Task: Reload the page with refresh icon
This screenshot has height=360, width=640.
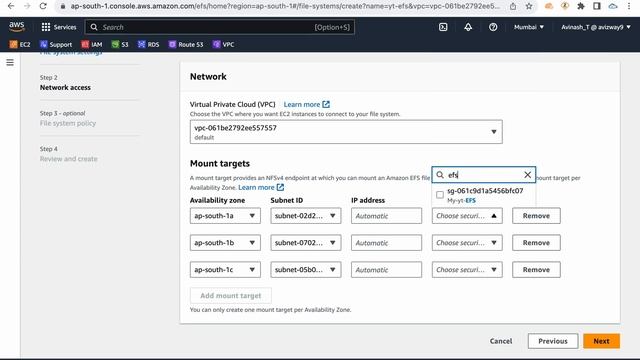Action: point(43,6)
